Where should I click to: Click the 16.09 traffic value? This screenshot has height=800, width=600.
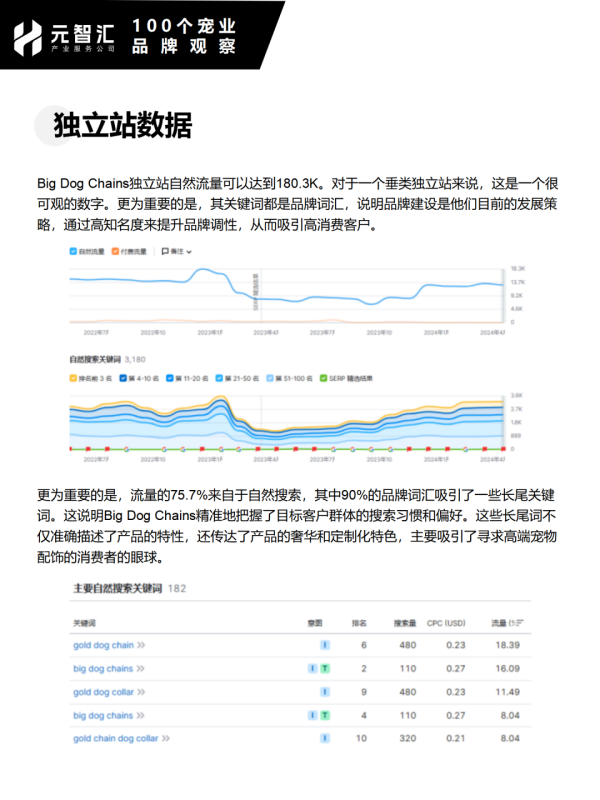pos(508,669)
